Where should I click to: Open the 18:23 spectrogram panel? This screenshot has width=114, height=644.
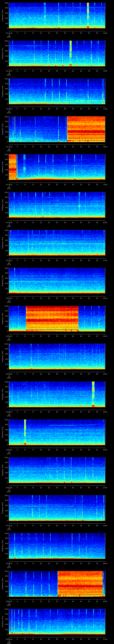click(57, 356)
